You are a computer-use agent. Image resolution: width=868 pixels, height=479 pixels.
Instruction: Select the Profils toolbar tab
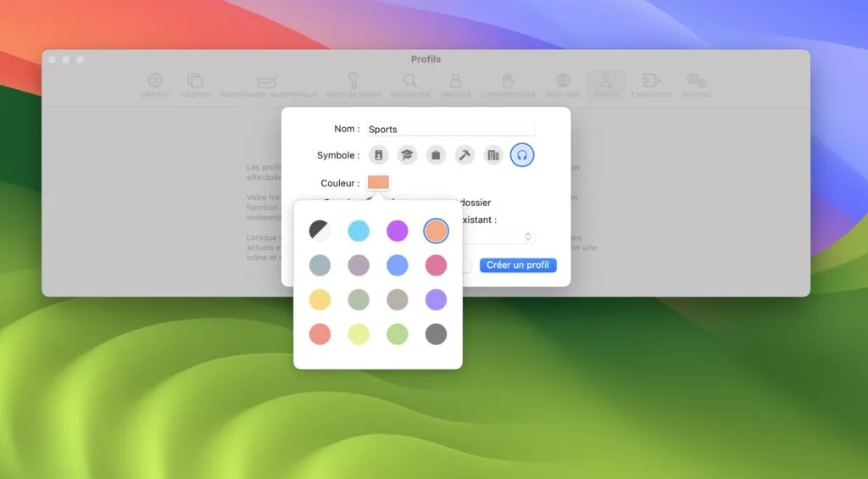pos(606,86)
